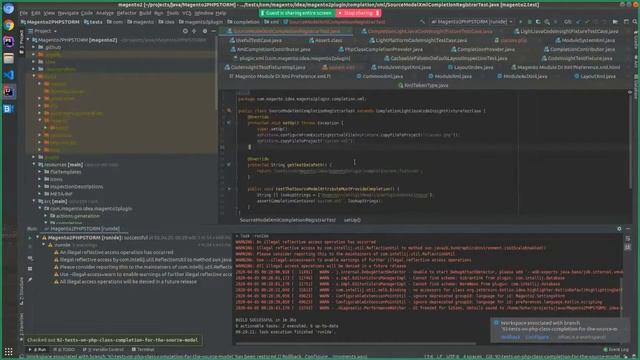This screenshot has height=360, width=640.
Task: Click gutter run icon beside test method
Action: point(229,189)
